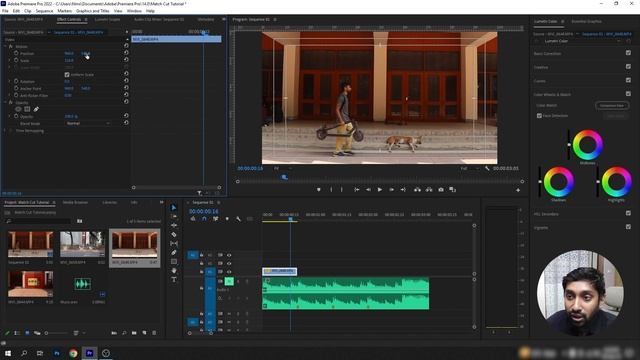Toggle Creative section checkbox in Lumetri
This screenshot has width=640, height=360.
628,67
